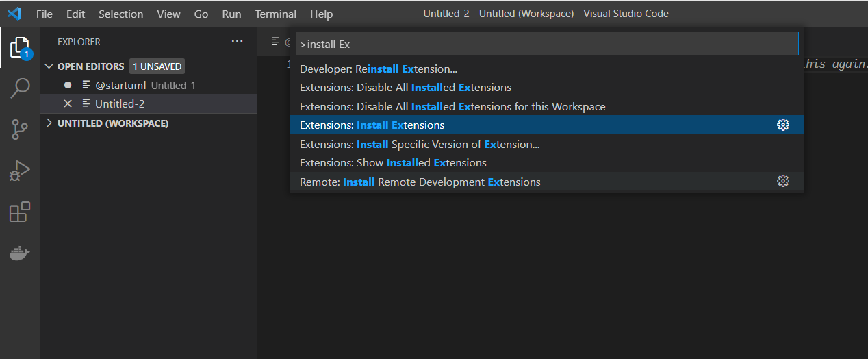
Task: Open the Go menu
Action: (x=201, y=14)
